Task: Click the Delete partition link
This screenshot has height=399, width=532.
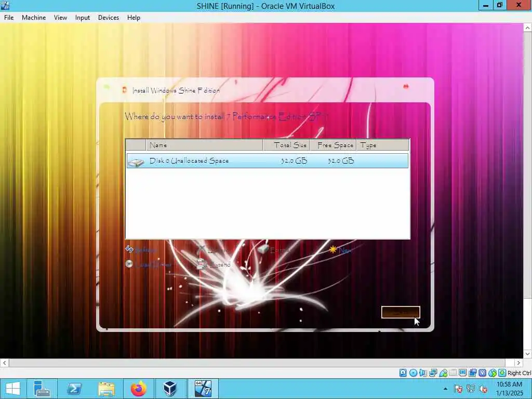Action: [x=212, y=250]
